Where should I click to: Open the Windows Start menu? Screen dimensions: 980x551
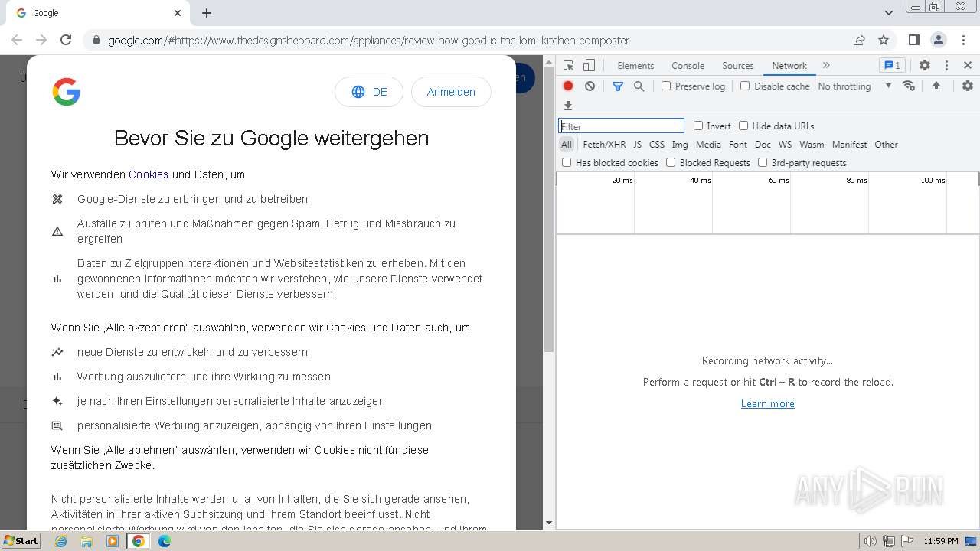(21, 540)
